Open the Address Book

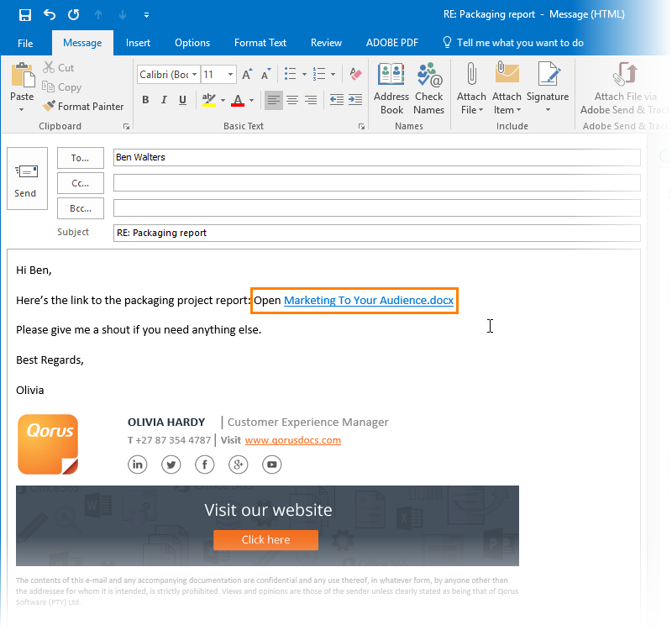(391, 89)
